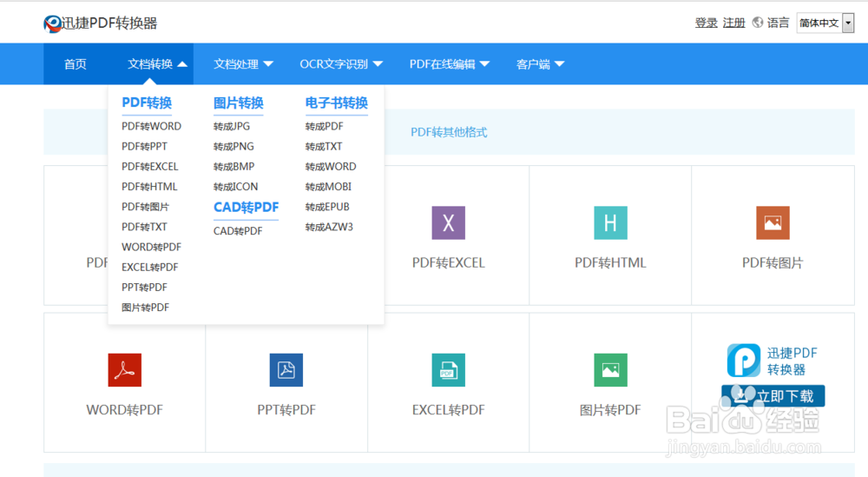Expand the OCR文字识别 menu
Screen dimensions: 868x477
(x=341, y=64)
